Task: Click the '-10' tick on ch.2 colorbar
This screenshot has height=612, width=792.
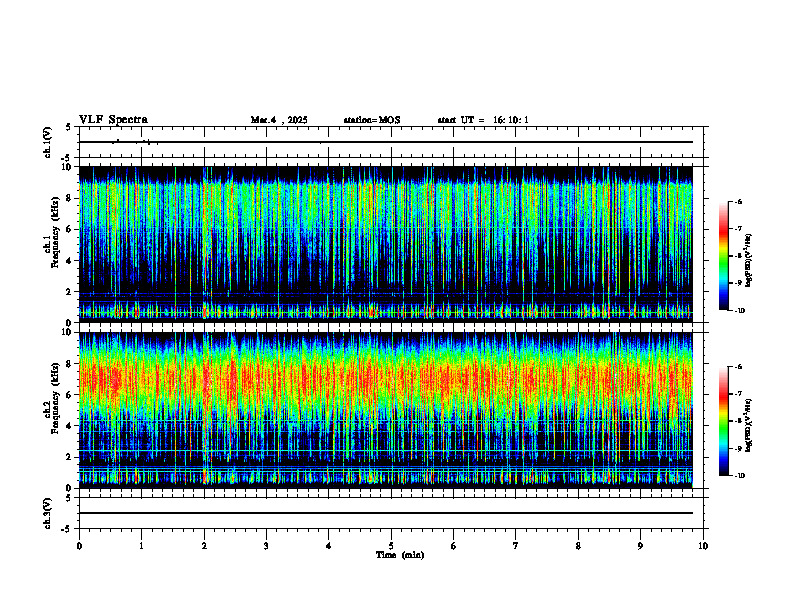Action: click(x=739, y=476)
